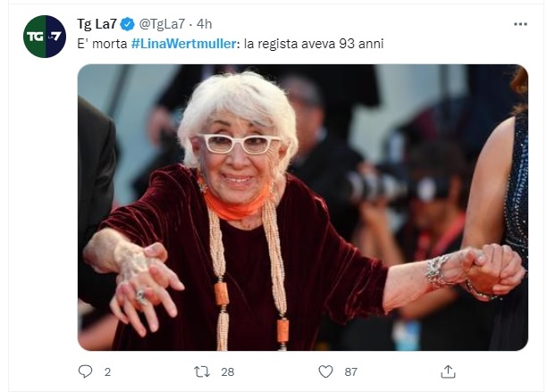Click the retweet count 28
547x392 pixels.
[227, 372]
